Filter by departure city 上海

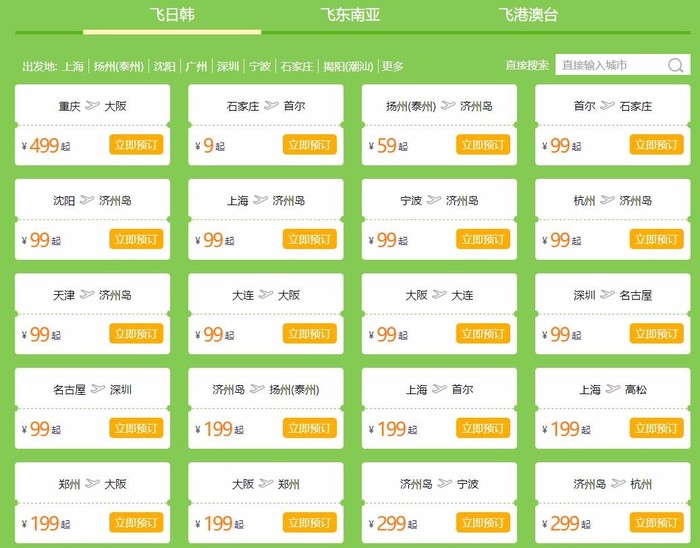click(x=73, y=67)
